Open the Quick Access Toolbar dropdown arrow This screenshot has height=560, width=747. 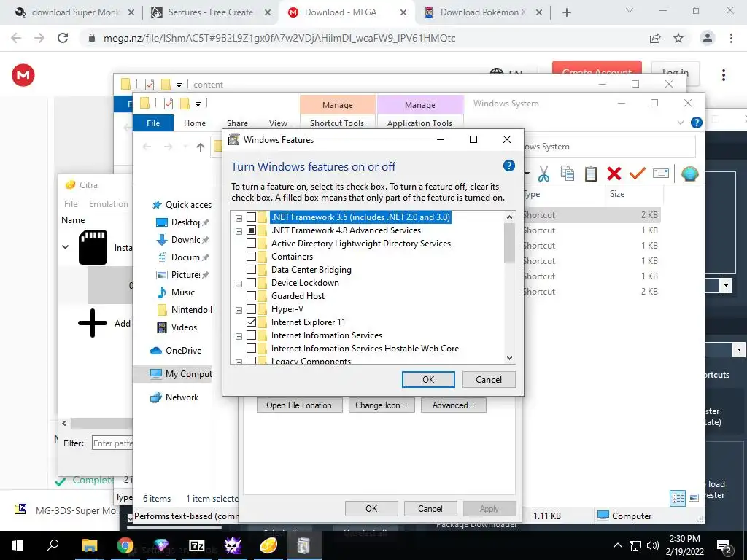(198, 104)
